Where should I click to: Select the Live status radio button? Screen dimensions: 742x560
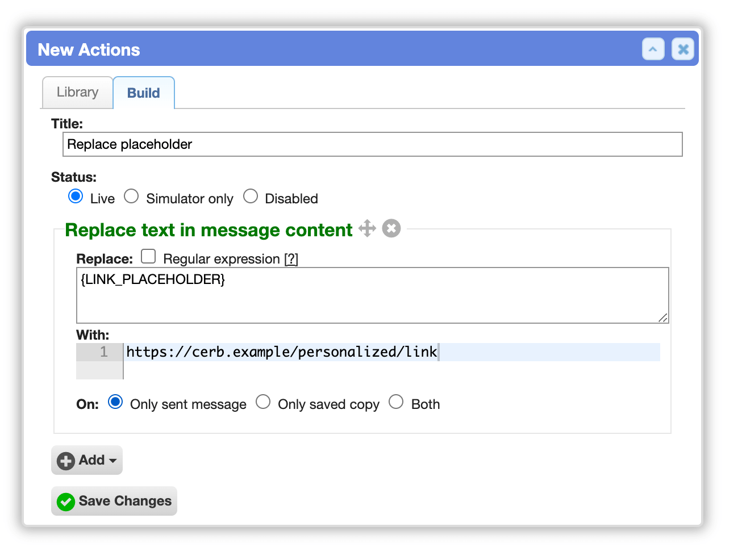coord(76,197)
